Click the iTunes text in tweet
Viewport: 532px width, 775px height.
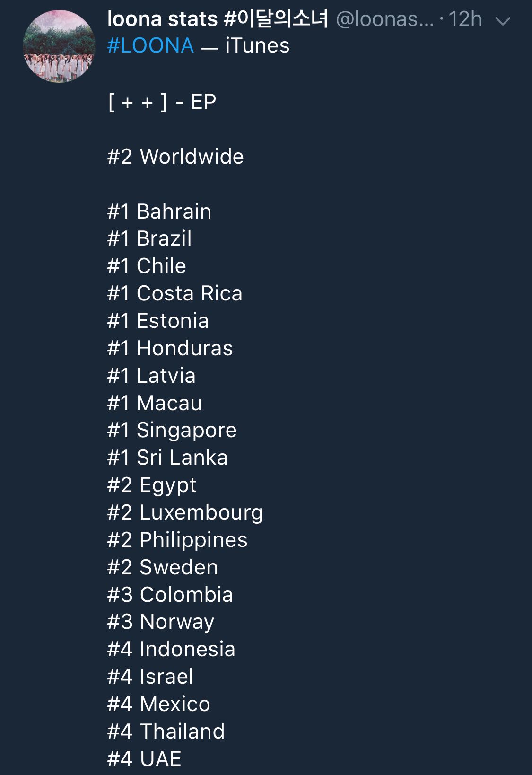click(x=257, y=46)
